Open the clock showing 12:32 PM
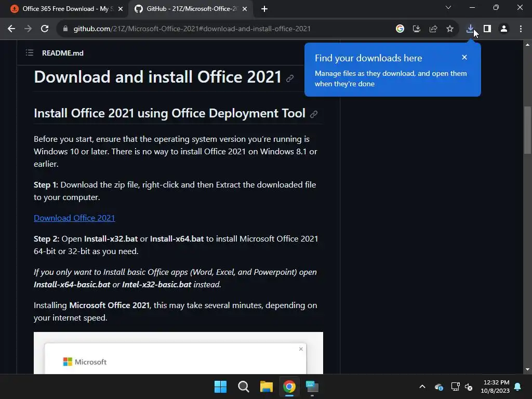The height and width of the screenshot is (399, 532). click(495, 387)
